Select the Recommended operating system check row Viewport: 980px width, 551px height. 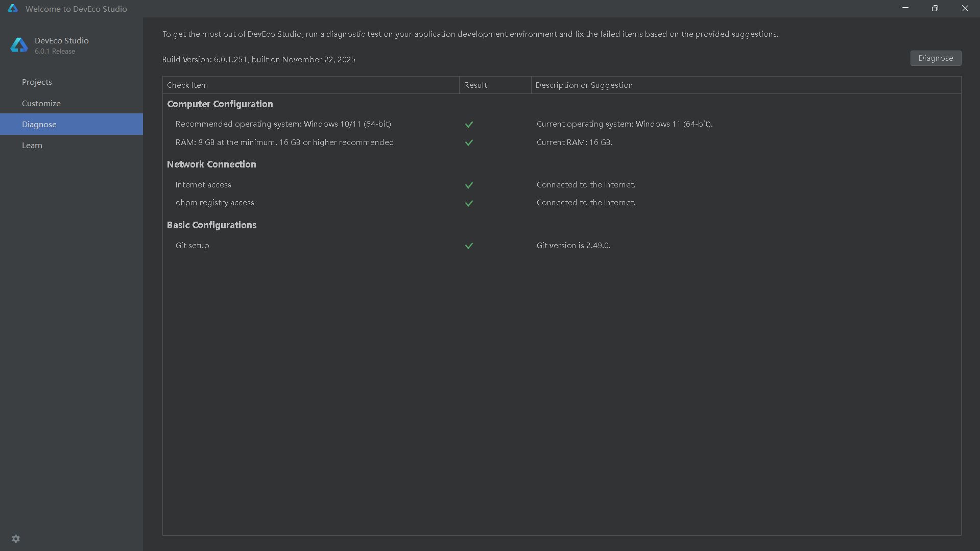pyautogui.click(x=283, y=124)
